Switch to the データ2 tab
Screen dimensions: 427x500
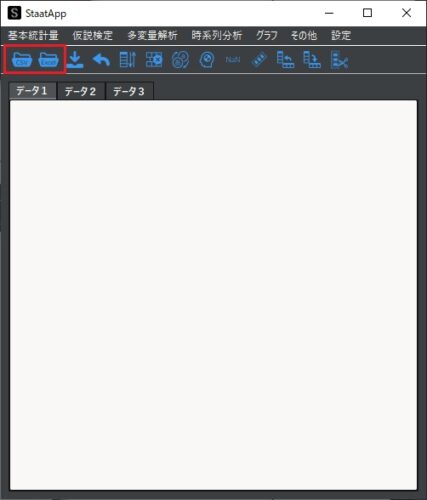[80, 91]
